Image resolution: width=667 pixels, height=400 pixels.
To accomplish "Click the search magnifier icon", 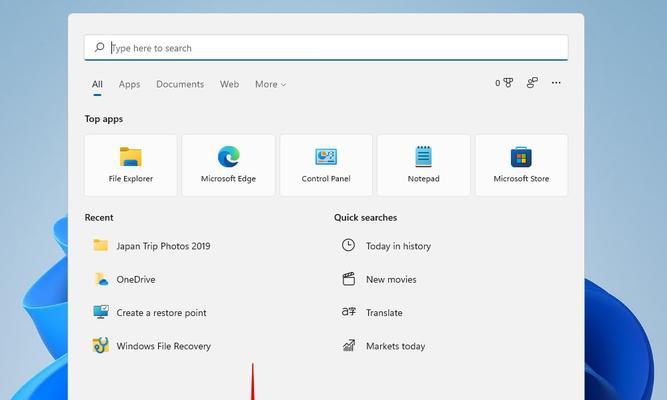I will point(99,47).
